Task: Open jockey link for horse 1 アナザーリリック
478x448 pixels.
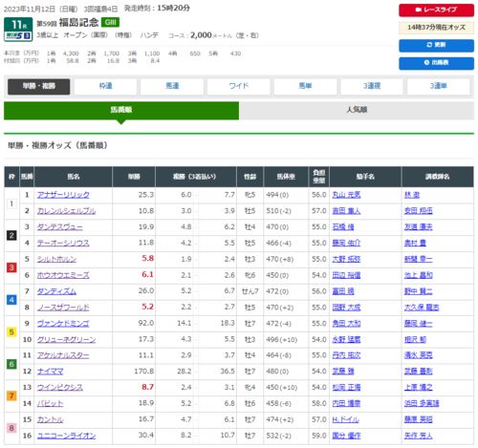Action: 346,195
